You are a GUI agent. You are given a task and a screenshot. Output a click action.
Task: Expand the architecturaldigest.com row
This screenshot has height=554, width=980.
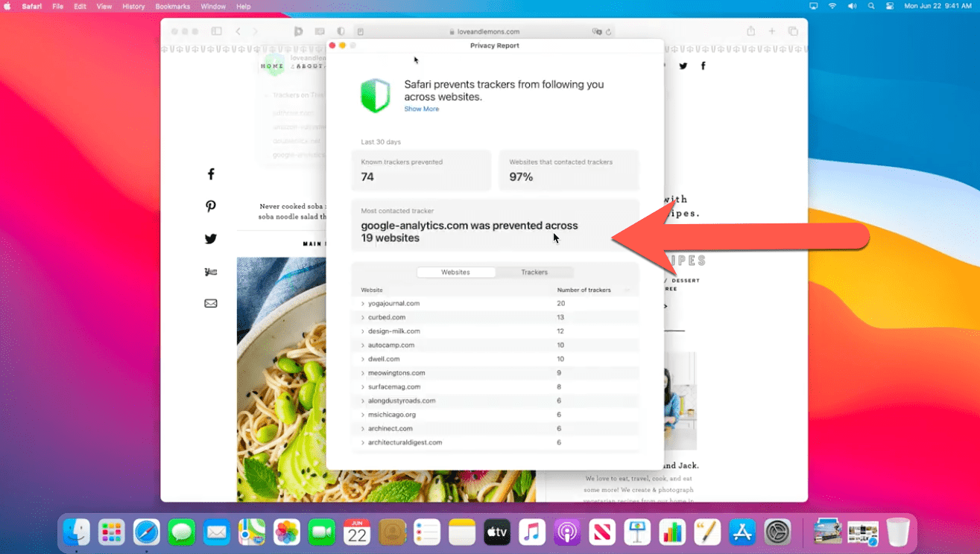[x=363, y=442]
